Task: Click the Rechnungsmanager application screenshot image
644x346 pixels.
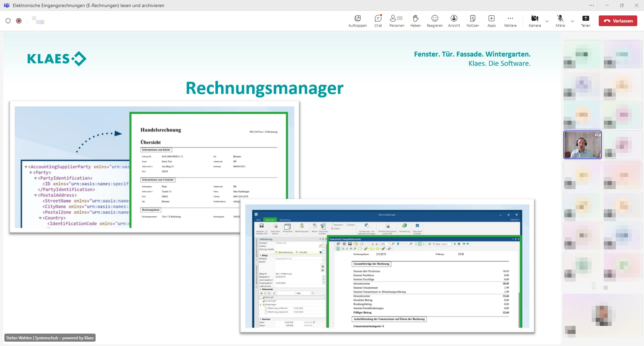Action: click(x=387, y=266)
